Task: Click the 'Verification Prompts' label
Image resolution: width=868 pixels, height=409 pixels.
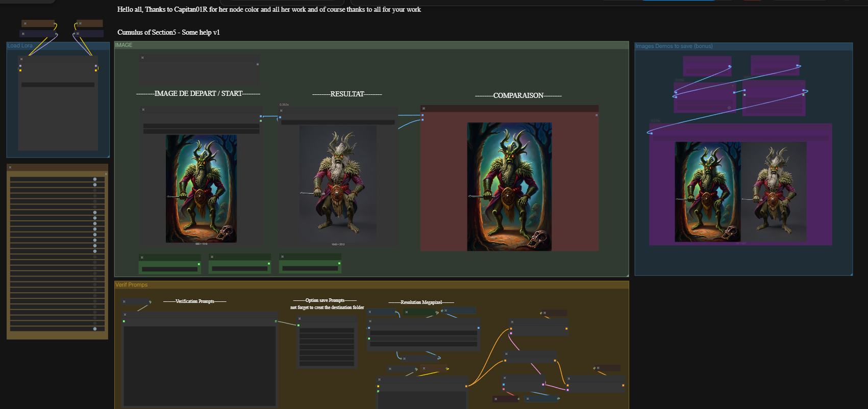Action: (195, 301)
